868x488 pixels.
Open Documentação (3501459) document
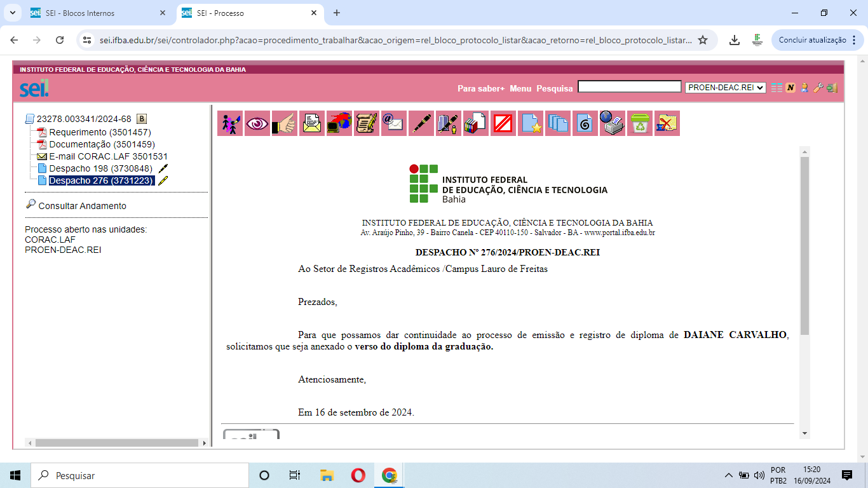[102, 144]
